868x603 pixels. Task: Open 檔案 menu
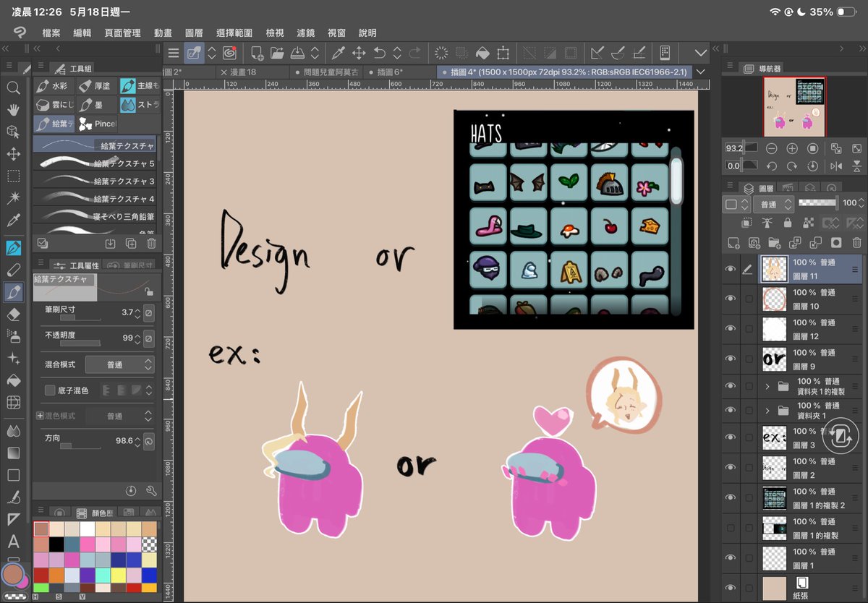pos(51,33)
